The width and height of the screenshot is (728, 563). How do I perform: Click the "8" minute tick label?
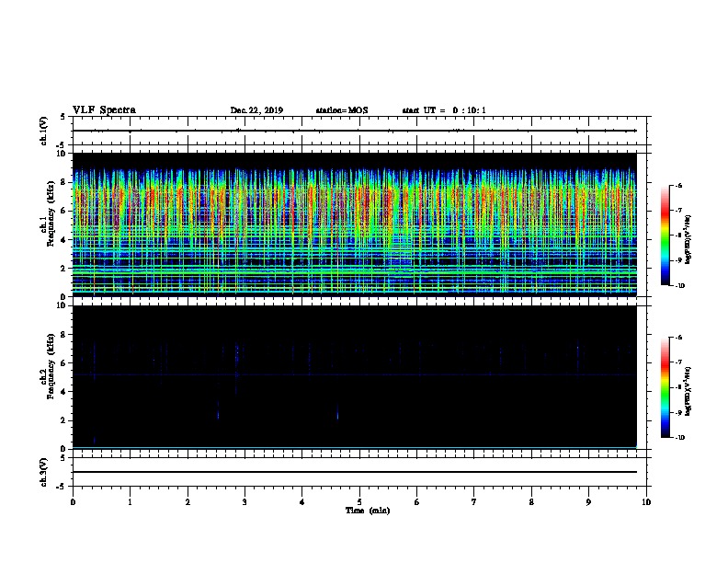pyautogui.click(x=531, y=502)
